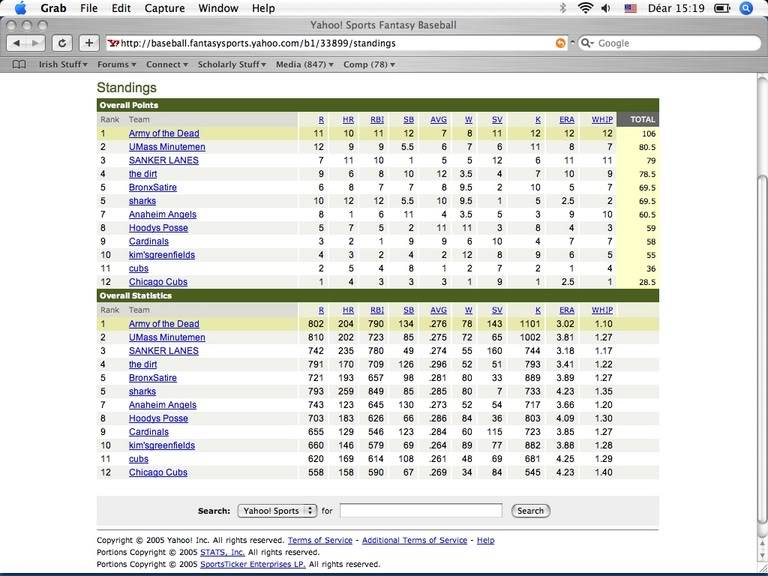Open Additional Terms of Service link
Image resolution: width=768 pixels, height=576 pixels.
[415, 540]
